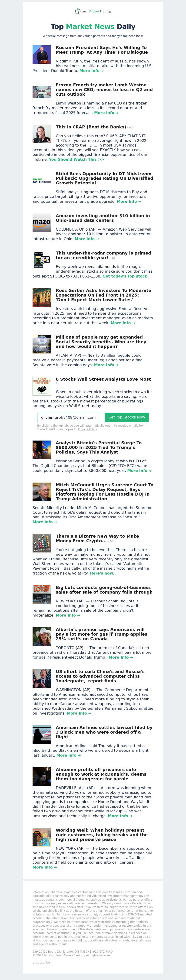Click the SmartMoneyTrading logo

(x=93, y=11)
